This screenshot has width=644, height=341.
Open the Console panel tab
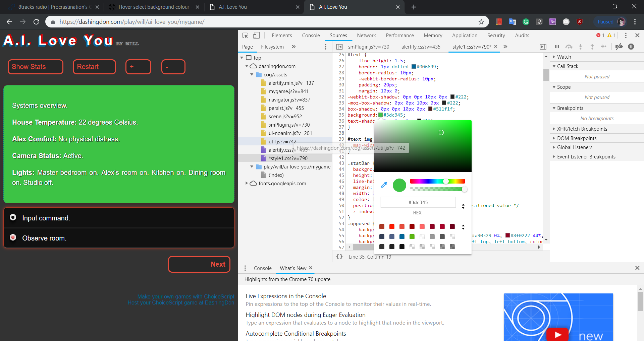pyautogui.click(x=311, y=36)
